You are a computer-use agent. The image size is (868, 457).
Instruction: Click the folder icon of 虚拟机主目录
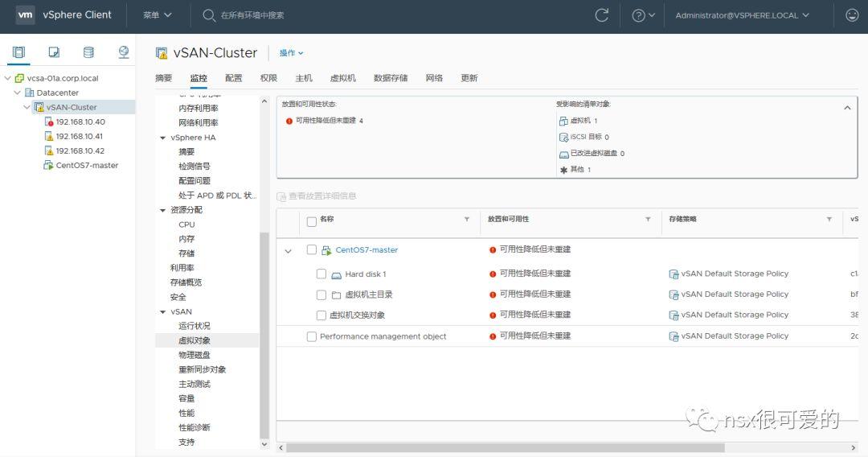point(336,295)
